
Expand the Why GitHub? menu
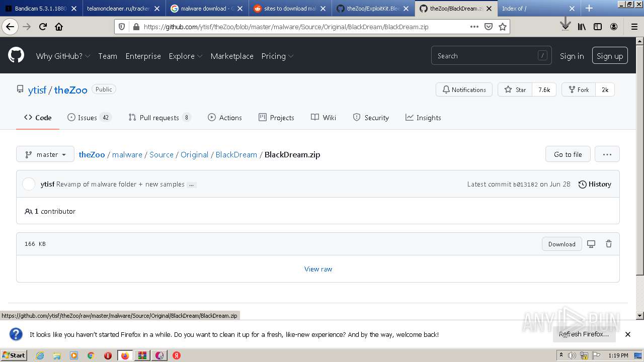pos(63,56)
